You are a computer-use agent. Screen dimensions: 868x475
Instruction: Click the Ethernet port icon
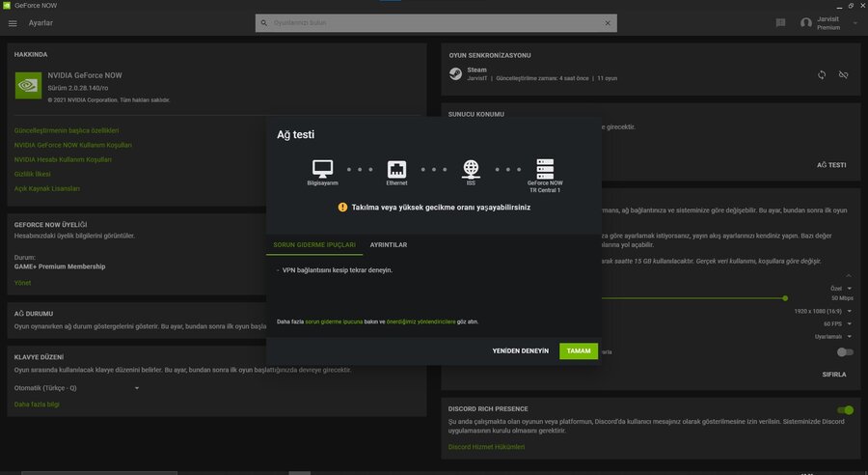point(397,169)
